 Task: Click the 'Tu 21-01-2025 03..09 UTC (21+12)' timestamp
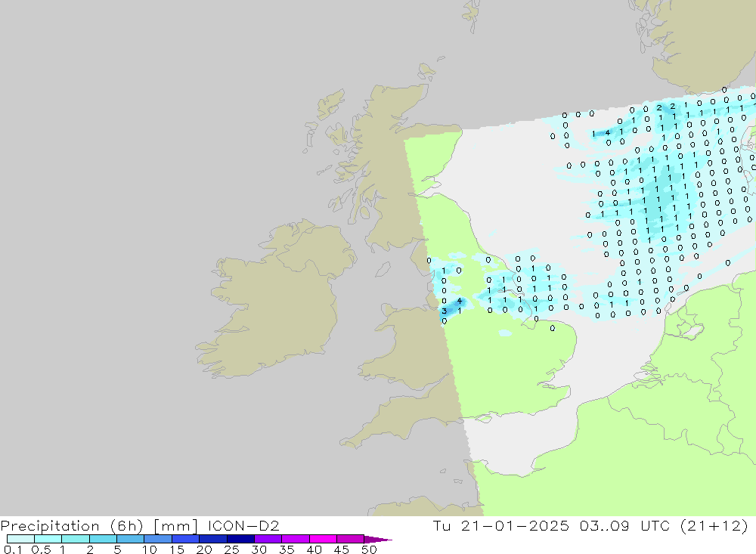[590, 525]
